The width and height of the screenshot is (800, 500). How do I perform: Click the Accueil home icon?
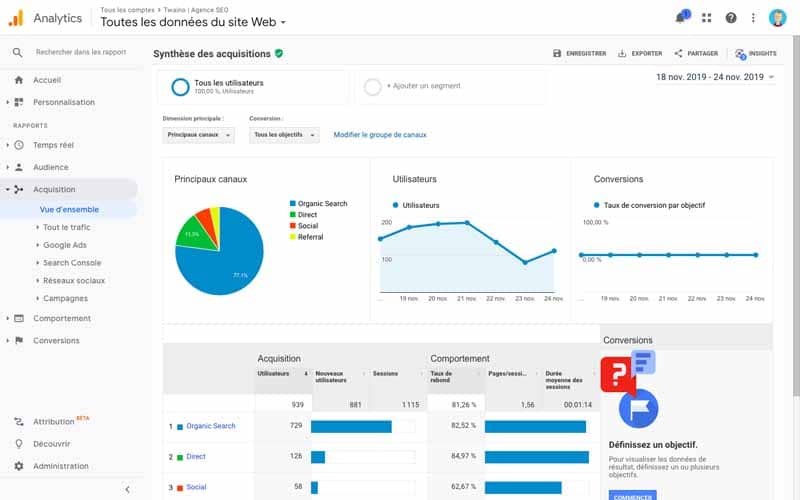pos(19,80)
